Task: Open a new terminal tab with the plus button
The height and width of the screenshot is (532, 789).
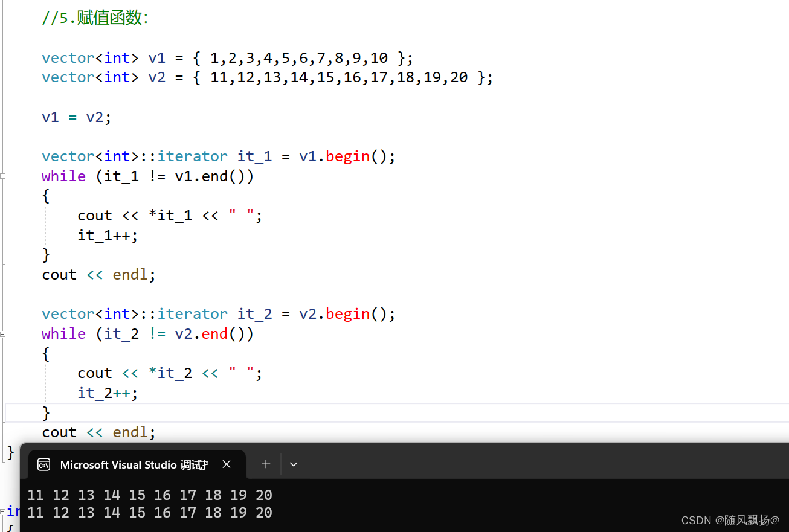Action: pyautogui.click(x=266, y=464)
